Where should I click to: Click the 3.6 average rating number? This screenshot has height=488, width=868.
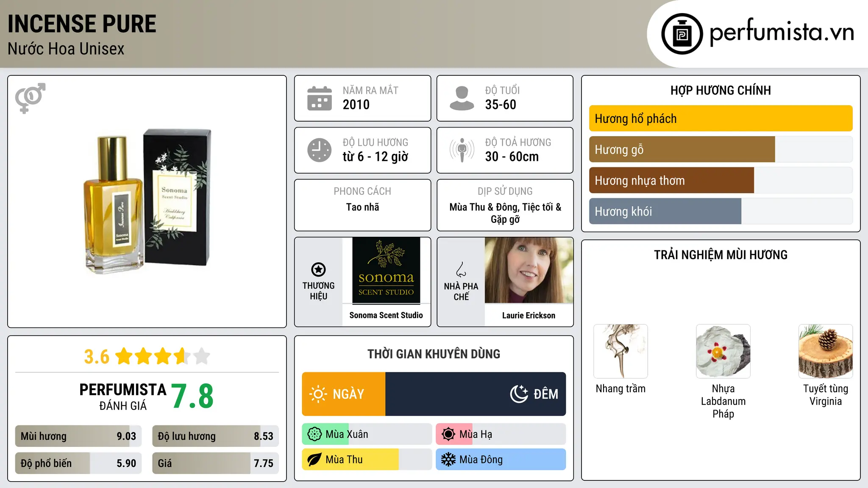[97, 357]
